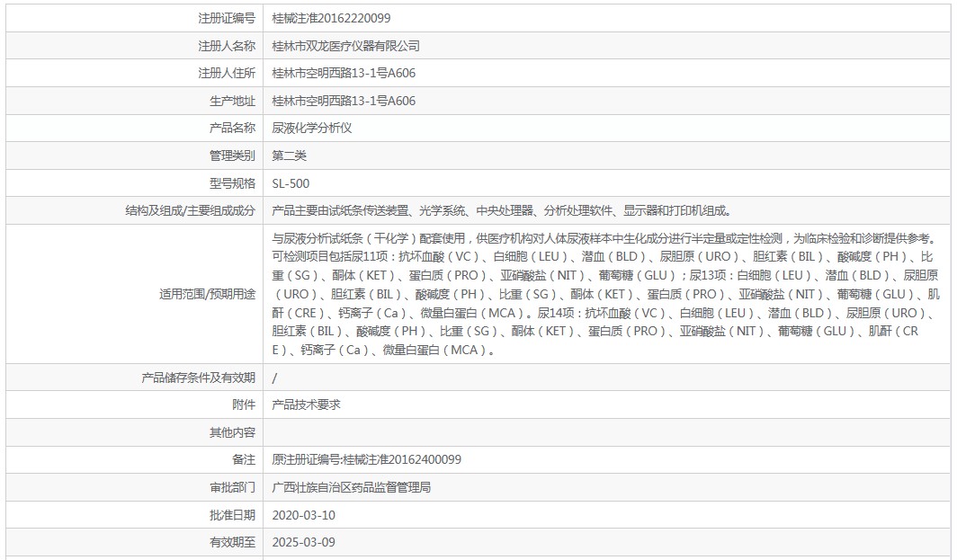Select the 产品名称 label
This screenshot has width=957, height=560.
coord(232,129)
